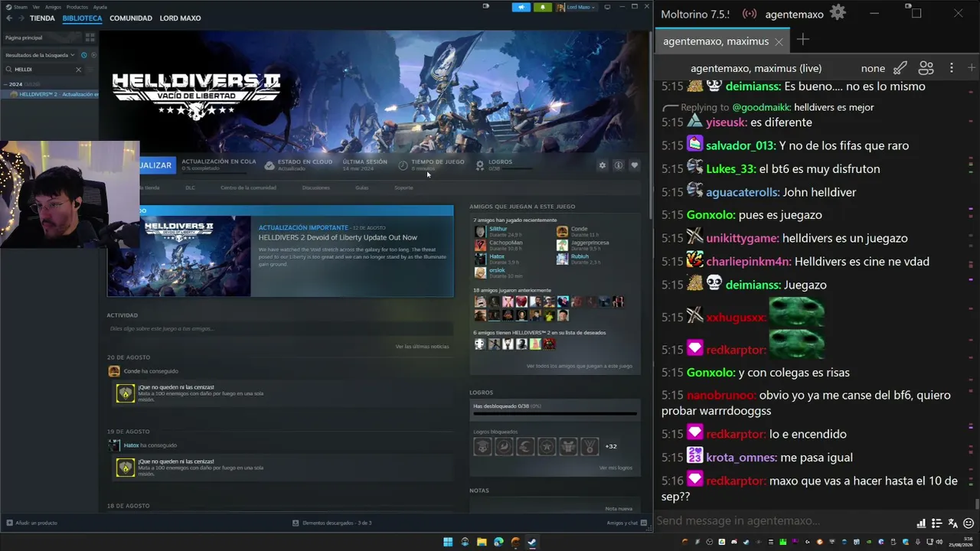Open moderation sword icon in chat header
The width and height of the screenshot is (980, 551).
[x=900, y=68]
